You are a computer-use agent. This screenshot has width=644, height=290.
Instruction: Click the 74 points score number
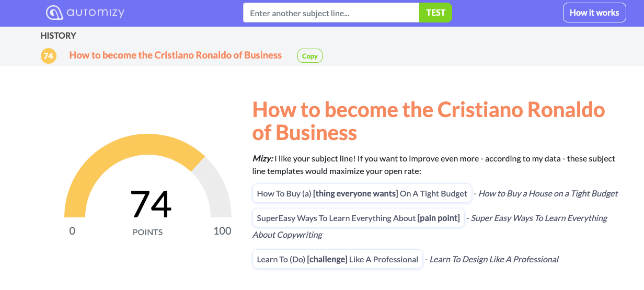(151, 204)
